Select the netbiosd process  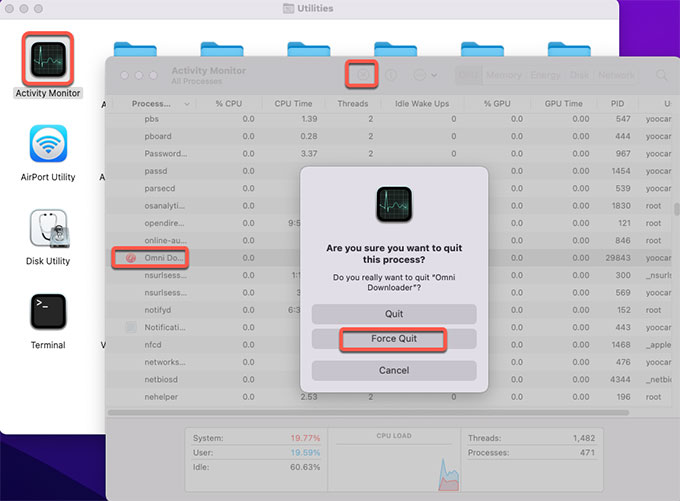[390, 379]
